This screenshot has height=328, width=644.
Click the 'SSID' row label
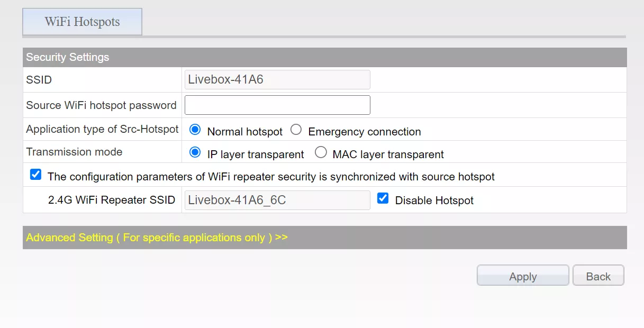point(39,80)
